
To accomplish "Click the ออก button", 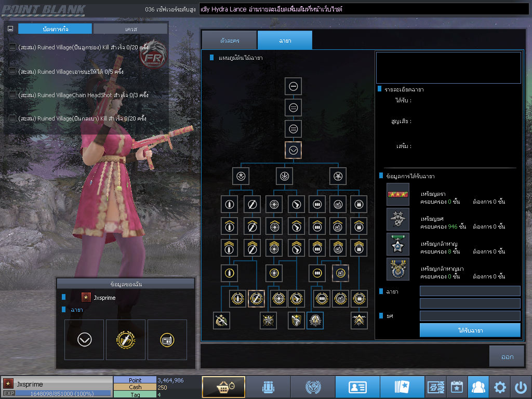I will (x=507, y=356).
